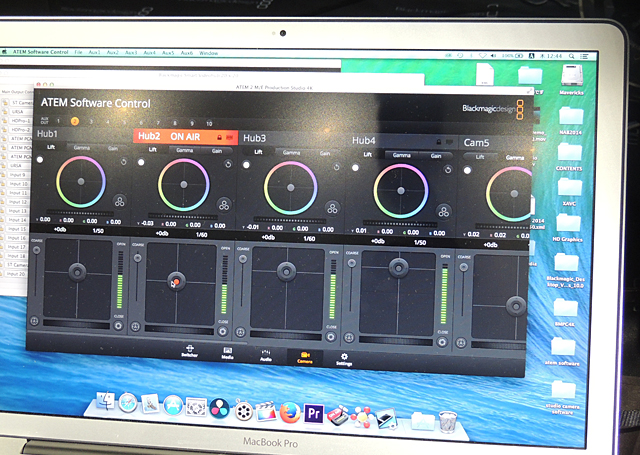Viewport: 640px width, 455px height.
Task: Click the lock icon on Hub2 header
Action: (x=220, y=138)
